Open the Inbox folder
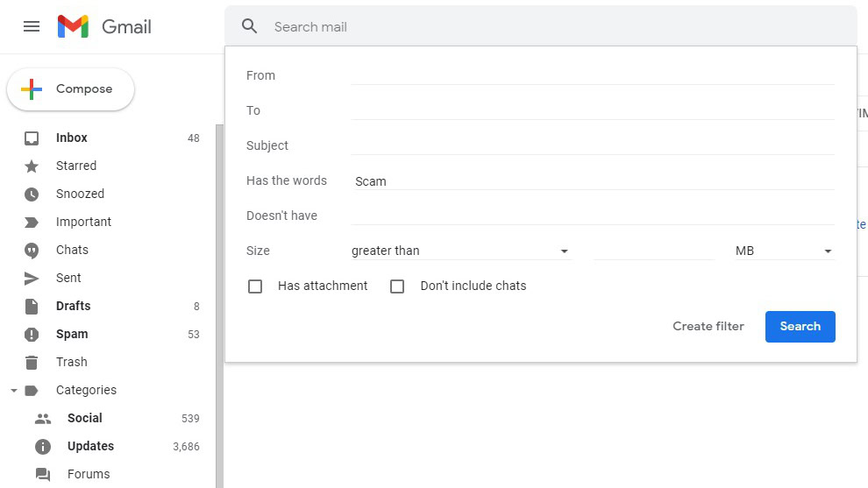 click(72, 138)
